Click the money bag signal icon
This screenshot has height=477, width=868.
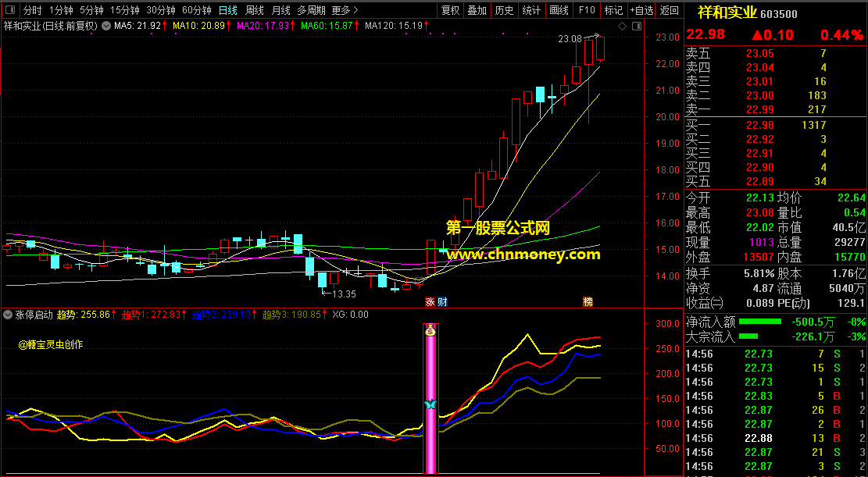430,330
